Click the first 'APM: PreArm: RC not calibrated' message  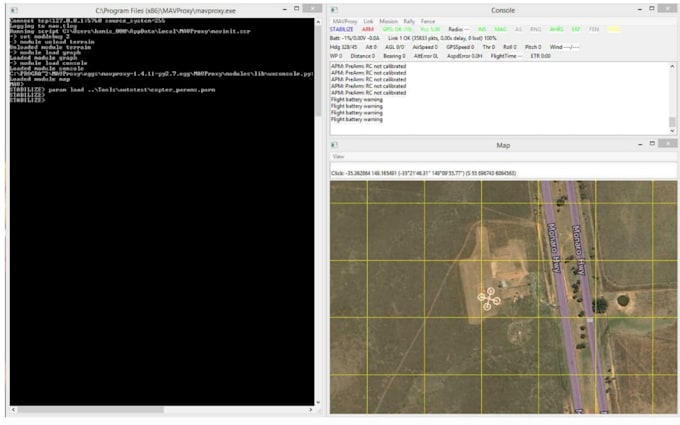click(368, 66)
